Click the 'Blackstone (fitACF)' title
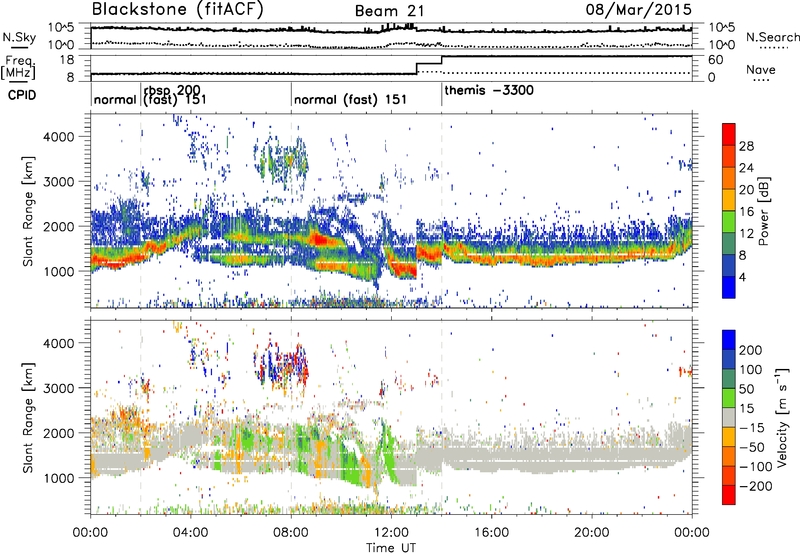The image size is (800, 554). point(177,9)
